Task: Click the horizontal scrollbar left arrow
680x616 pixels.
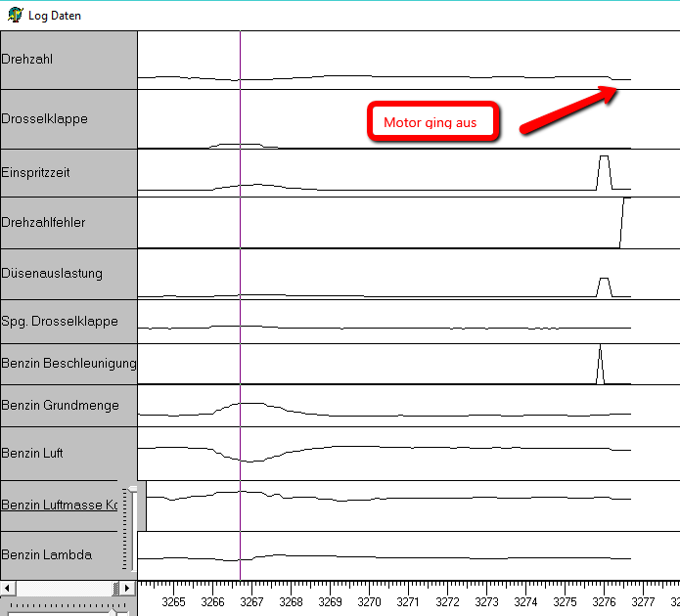Action: tap(6, 588)
